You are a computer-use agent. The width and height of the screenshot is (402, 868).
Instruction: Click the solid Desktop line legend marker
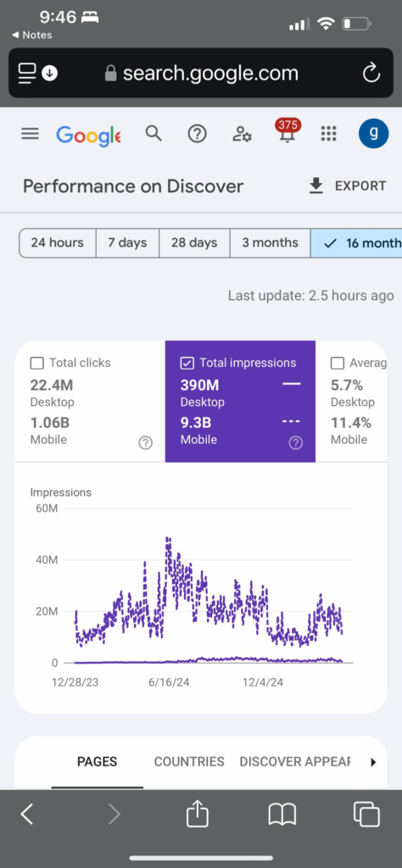click(x=291, y=384)
